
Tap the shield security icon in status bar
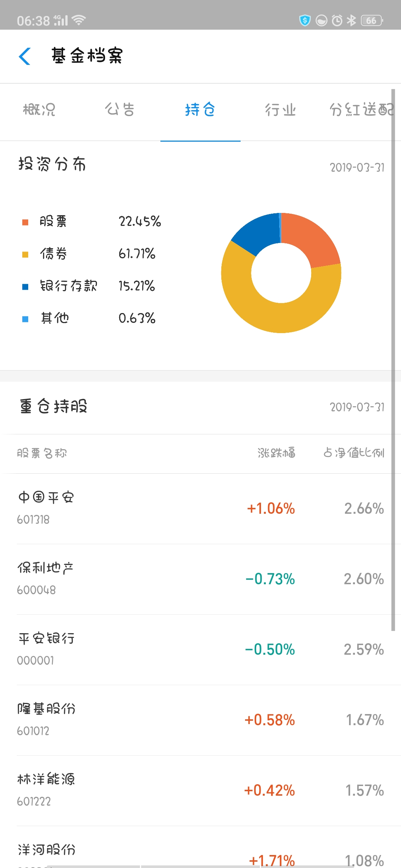coord(305,20)
